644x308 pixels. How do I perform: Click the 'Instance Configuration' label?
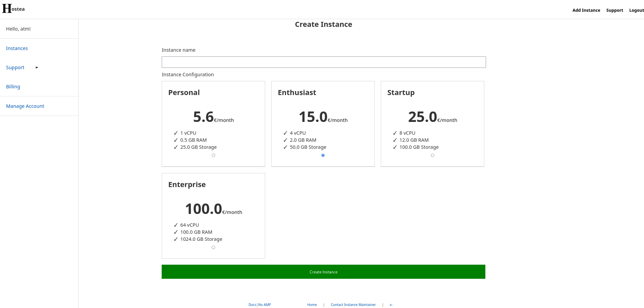(x=188, y=75)
